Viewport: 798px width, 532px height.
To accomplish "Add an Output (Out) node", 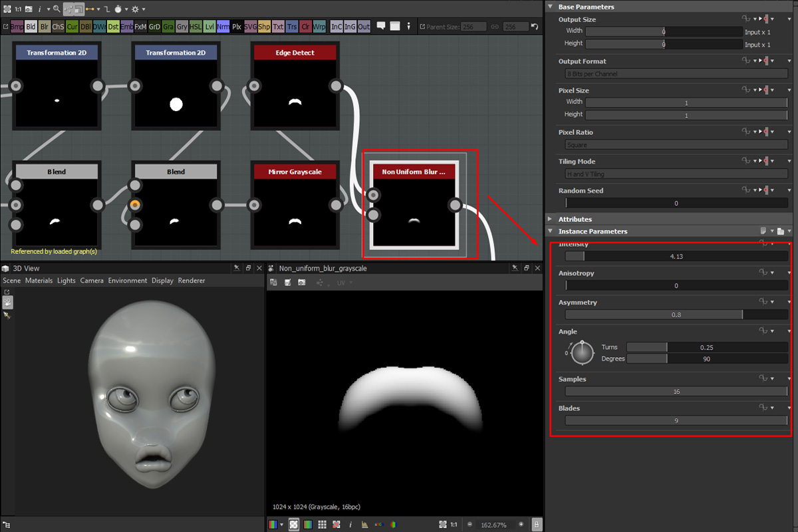I will (364, 27).
